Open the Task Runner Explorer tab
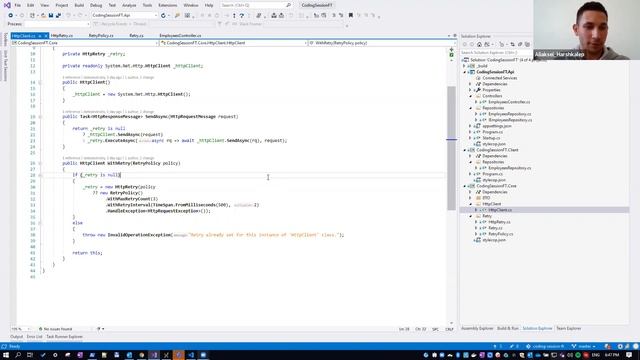Image resolution: width=640 pixels, height=360 pixels. [64, 337]
